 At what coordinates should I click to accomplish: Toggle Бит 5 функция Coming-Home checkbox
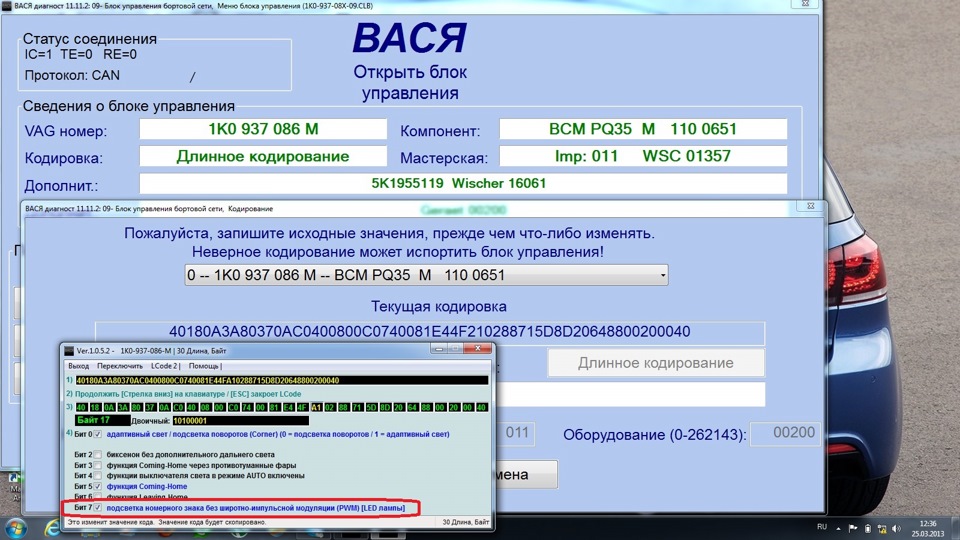98,486
